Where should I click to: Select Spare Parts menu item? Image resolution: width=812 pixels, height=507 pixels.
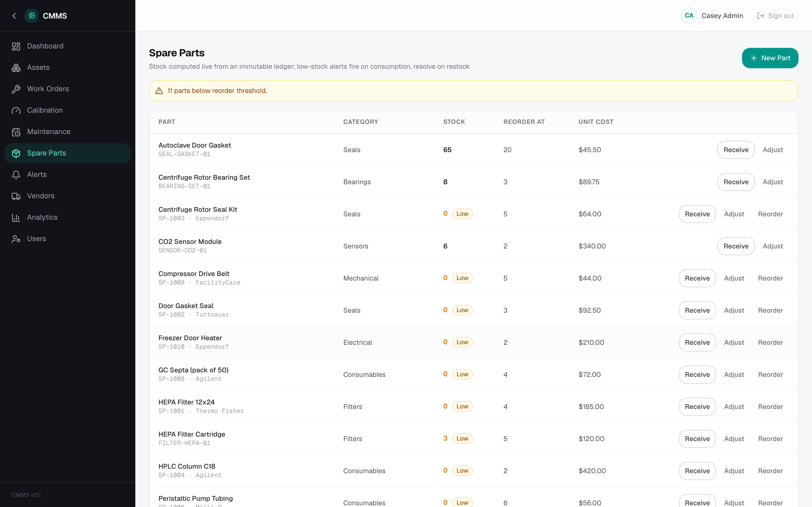pos(67,153)
